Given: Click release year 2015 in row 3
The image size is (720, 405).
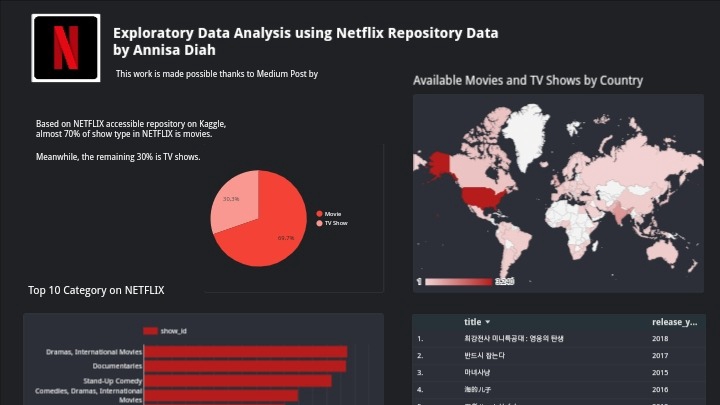Looking at the screenshot, I should 660,372.
